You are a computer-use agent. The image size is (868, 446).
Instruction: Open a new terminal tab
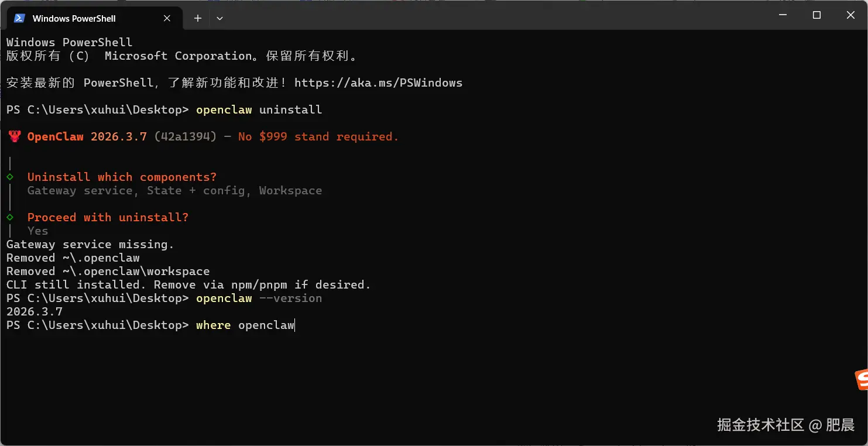pos(198,18)
